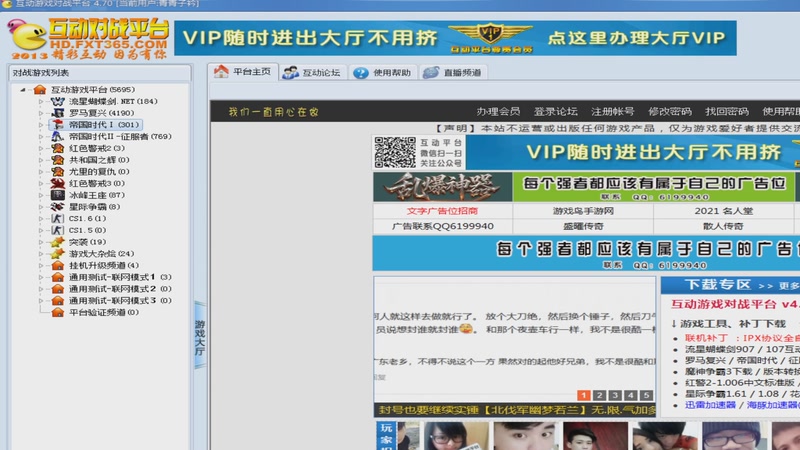Expand the 罗马复兴 tree node

41,113
